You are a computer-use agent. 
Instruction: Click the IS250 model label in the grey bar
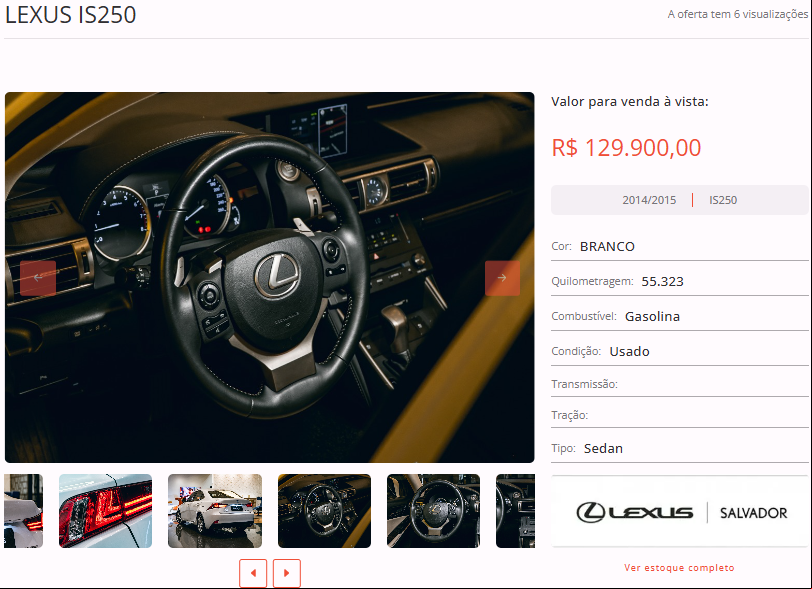[x=723, y=200]
